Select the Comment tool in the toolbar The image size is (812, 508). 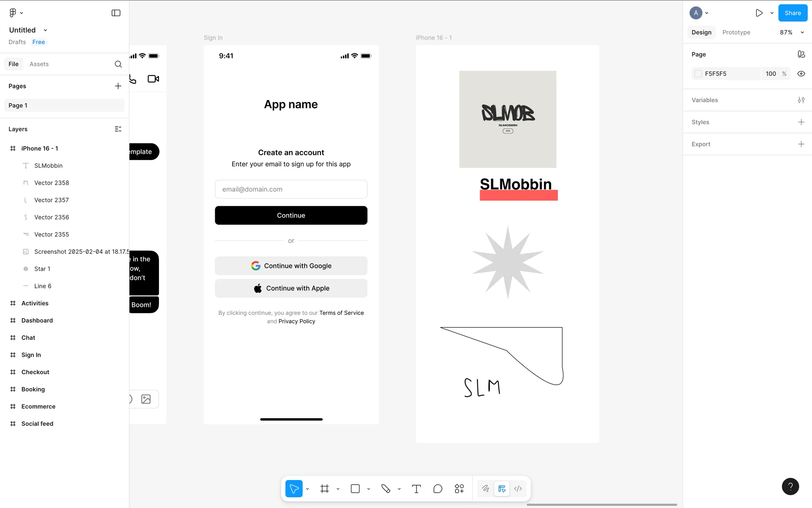pos(438,489)
